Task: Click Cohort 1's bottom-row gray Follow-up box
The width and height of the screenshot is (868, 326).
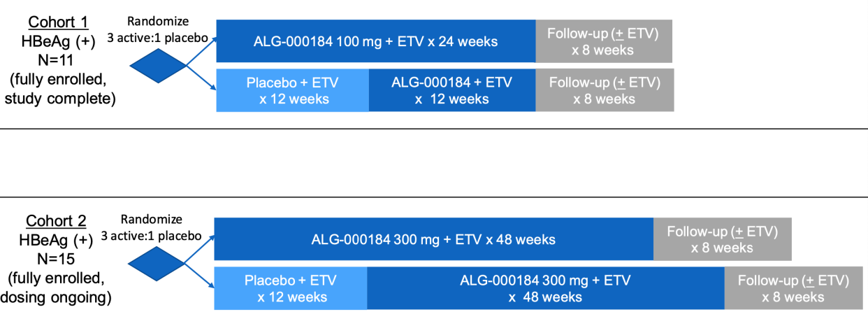Action: point(605,90)
